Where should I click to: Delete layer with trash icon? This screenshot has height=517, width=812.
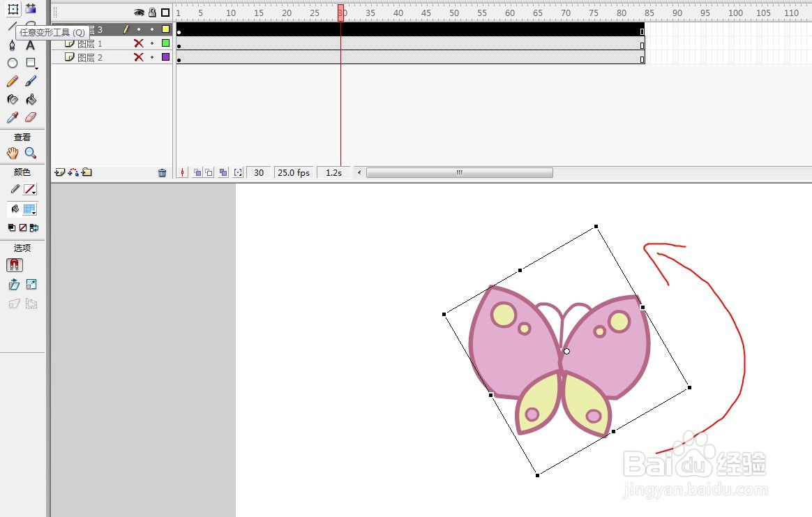(162, 173)
